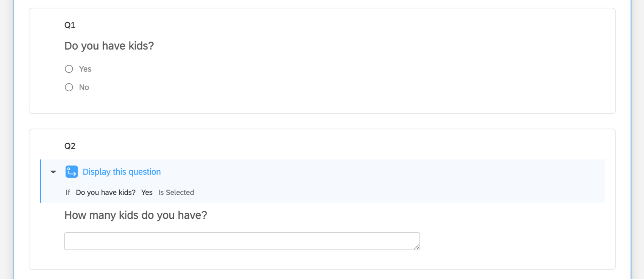Screen dimensions: 644x279
Task: Click the Q1 question number label
Action: [x=70, y=25]
